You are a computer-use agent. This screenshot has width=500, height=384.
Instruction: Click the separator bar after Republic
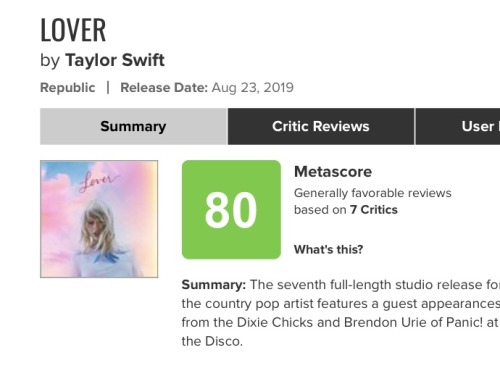pyautogui.click(x=108, y=88)
